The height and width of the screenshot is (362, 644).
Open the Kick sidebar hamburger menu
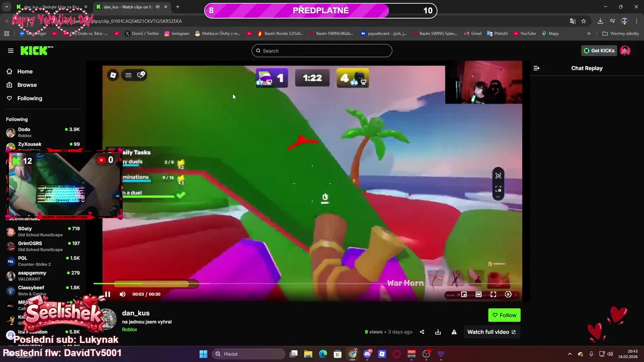point(11,50)
